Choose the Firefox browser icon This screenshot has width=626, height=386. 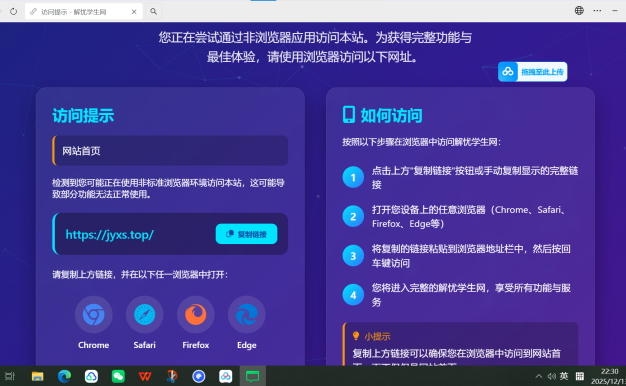tap(196, 315)
